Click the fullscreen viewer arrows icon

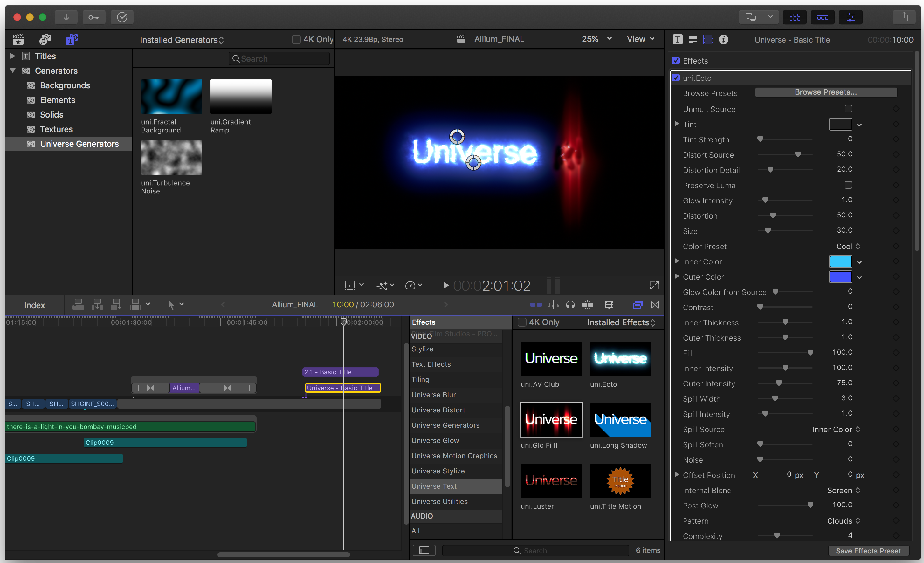654,286
